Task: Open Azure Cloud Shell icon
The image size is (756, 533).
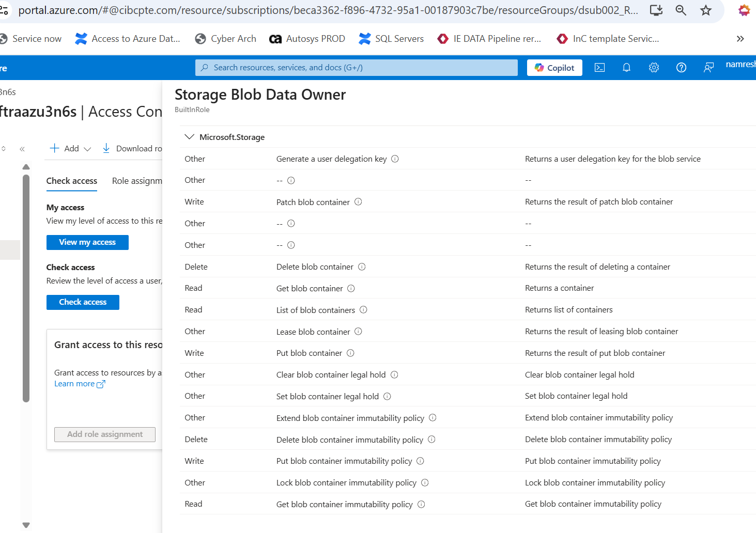Action: point(599,68)
